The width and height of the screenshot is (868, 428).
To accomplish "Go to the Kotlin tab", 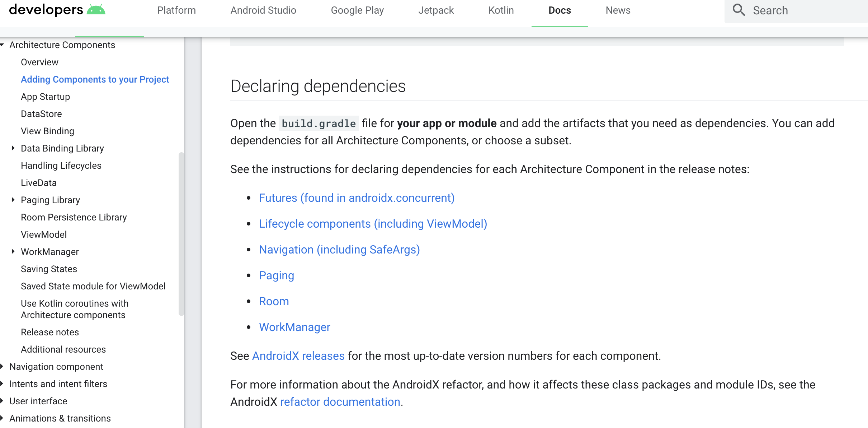I will coord(501,10).
